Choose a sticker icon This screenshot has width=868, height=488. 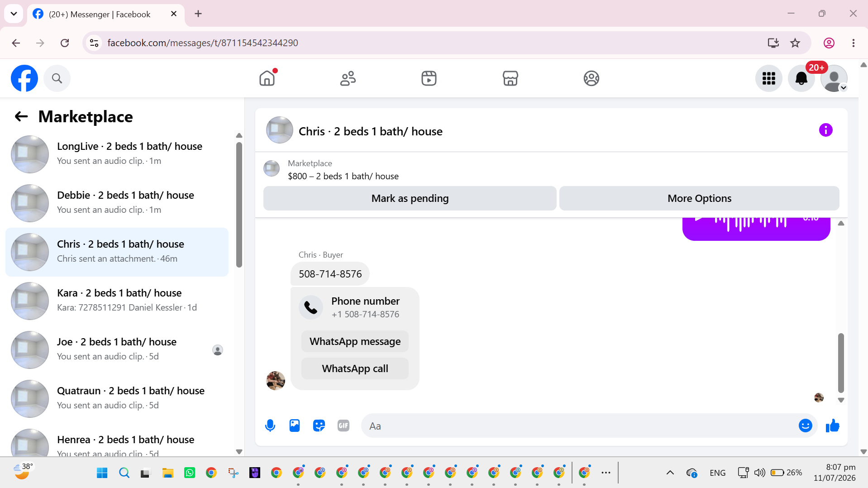pyautogui.click(x=319, y=426)
